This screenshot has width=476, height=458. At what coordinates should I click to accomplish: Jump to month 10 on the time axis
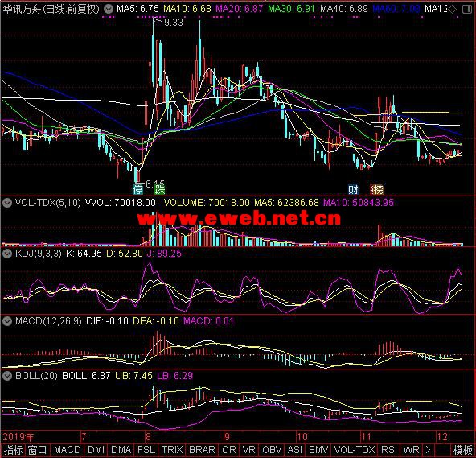click(302, 437)
